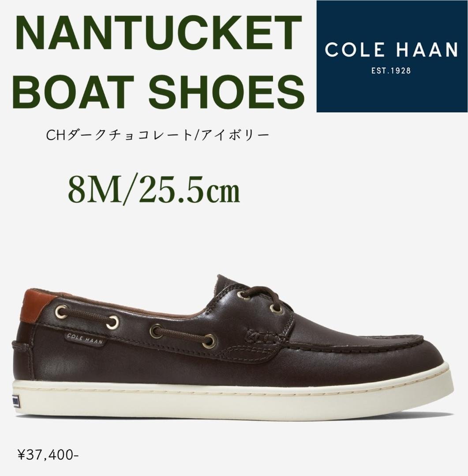The width and height of the screenshot is (468, 476).
Task: Click the front lace eyelet on shoe
Action: click(x=276, y=309)
